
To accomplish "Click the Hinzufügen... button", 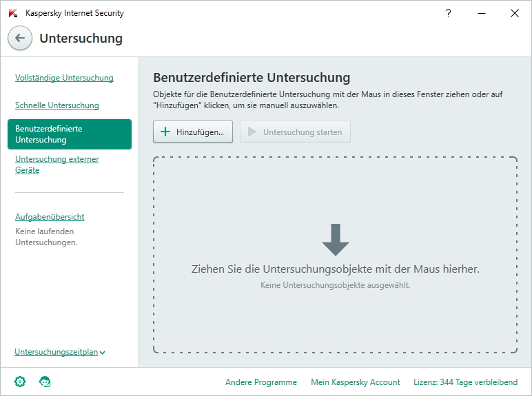I will coord(193,132).
